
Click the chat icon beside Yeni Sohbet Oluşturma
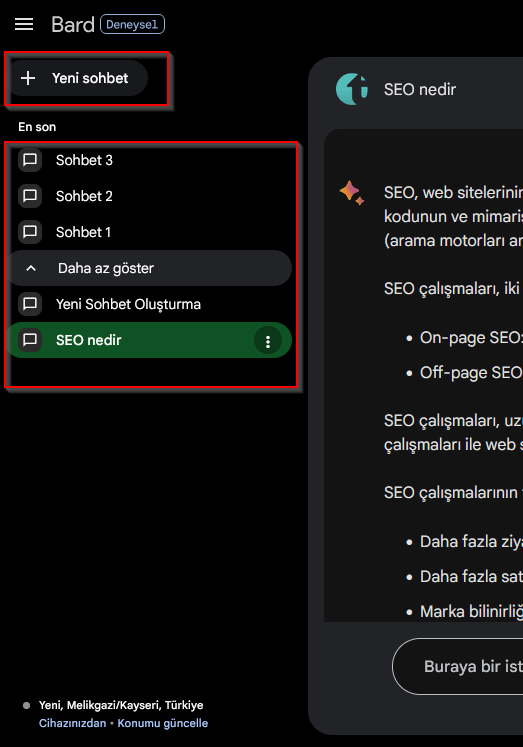(30, 304)
